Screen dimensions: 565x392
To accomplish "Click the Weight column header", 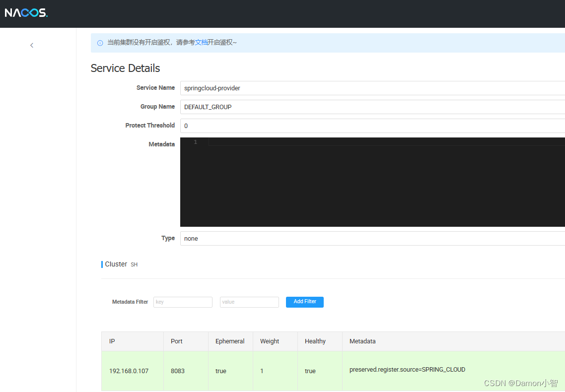I will [x=275, y=341].
